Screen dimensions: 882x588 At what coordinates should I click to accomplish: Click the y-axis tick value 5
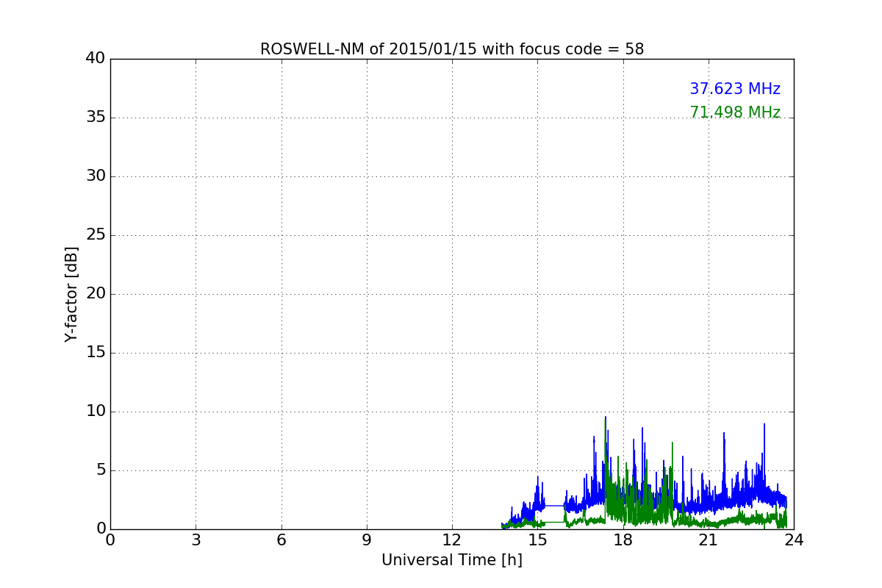point(100,470)
